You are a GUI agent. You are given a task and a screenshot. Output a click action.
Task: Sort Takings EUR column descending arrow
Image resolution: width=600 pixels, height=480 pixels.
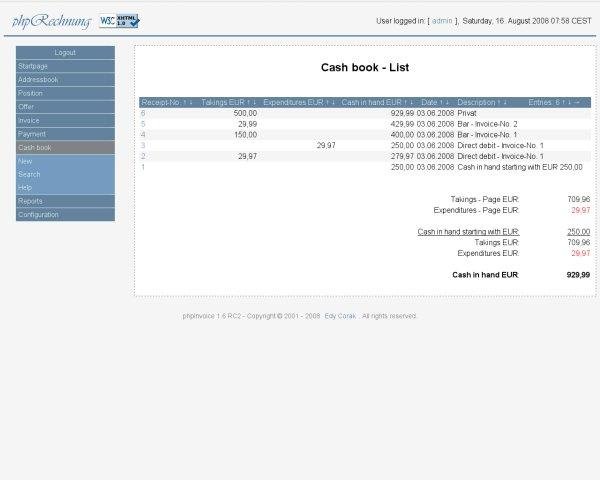pyautogui.click(x=255, y=102)
